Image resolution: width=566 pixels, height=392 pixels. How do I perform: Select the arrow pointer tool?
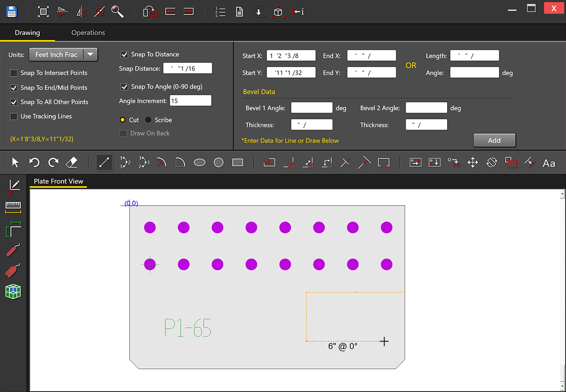click(15, 163)
